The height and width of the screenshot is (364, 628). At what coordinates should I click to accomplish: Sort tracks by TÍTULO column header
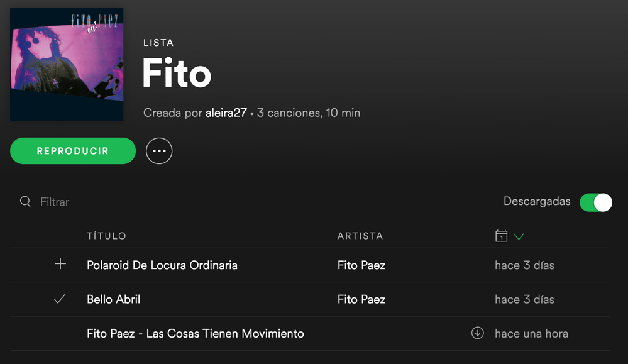coord(106,236)
